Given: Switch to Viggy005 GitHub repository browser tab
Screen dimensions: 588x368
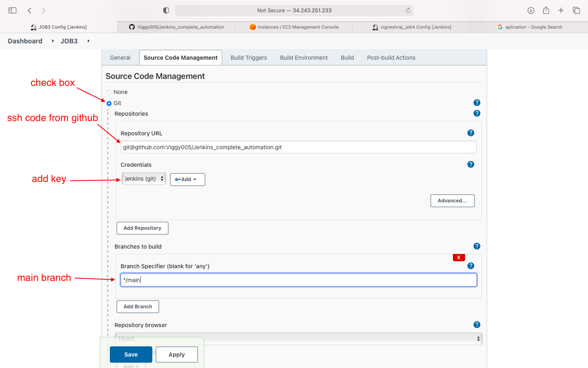Looking at the screenshot, I should [x=176, y=27].
